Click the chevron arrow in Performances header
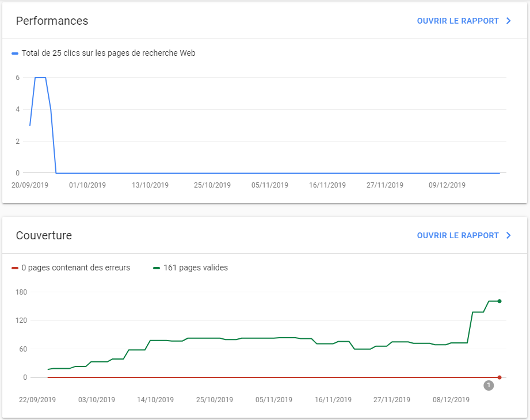This screenshot has height=420, width=530. pos(509,21)
